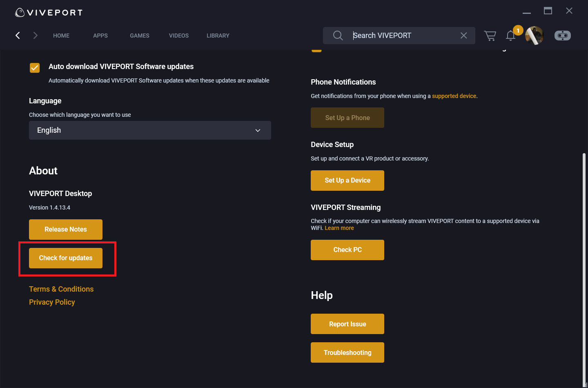Click Set Up a Phone button
Image resolution: width=588 pixels, height=388 pixels.
(x=347, y=118)
